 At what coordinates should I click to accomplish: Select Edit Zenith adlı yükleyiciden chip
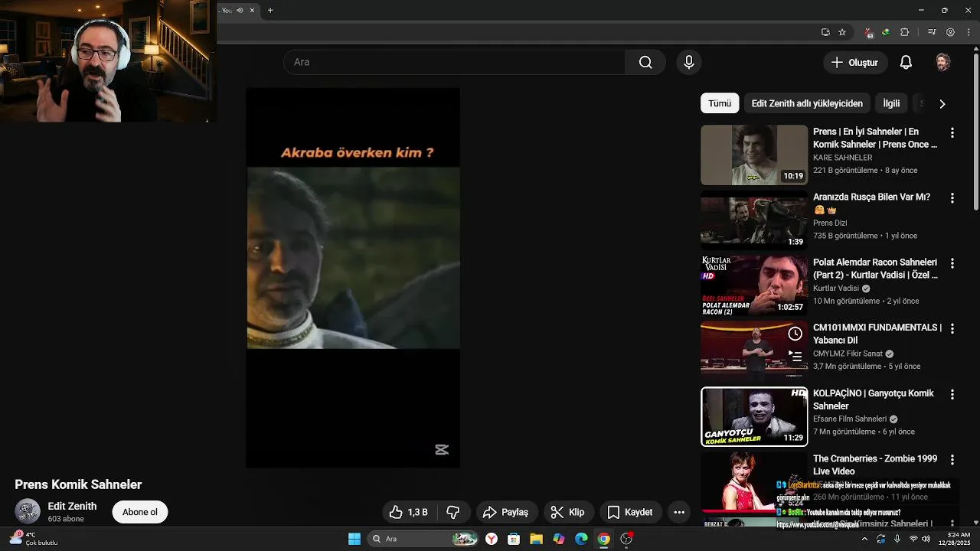click(807, 103)
